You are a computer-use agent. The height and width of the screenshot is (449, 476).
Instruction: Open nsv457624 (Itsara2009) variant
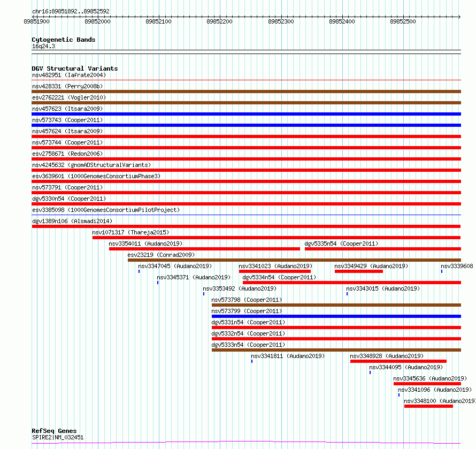67,131
